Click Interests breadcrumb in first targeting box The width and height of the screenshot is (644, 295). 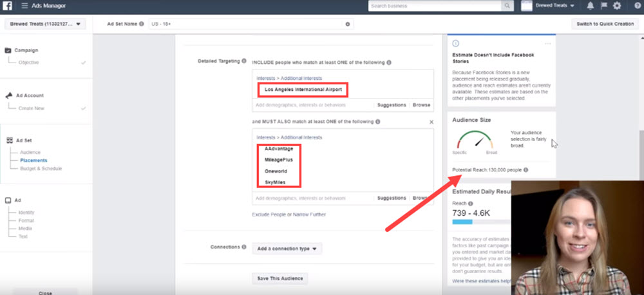266,78
